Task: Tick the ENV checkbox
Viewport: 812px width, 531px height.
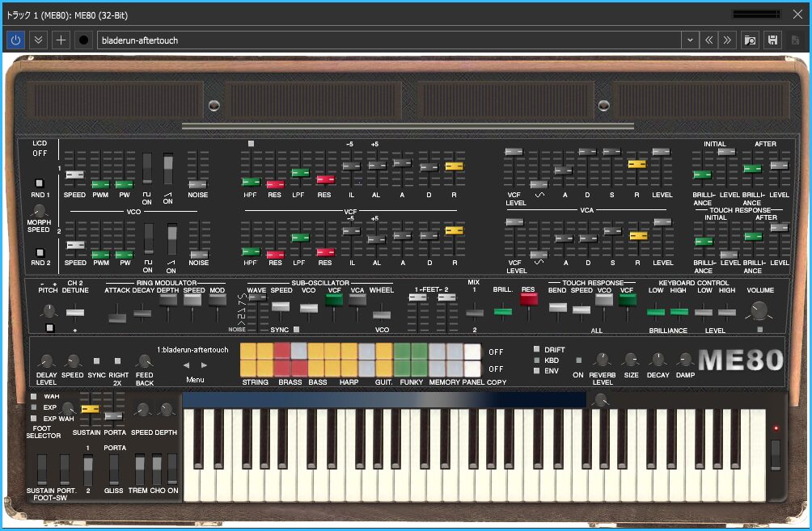Action: pos(536,370)
